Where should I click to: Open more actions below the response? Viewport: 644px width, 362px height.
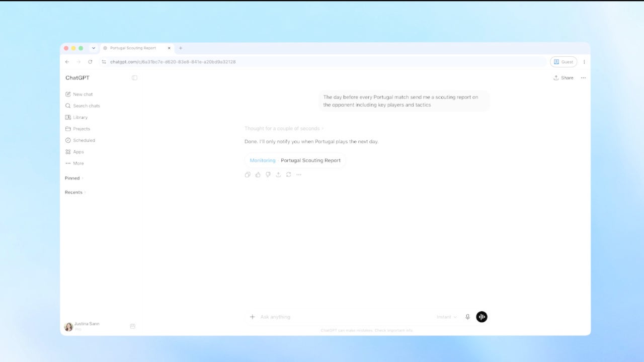coord(299,175)
